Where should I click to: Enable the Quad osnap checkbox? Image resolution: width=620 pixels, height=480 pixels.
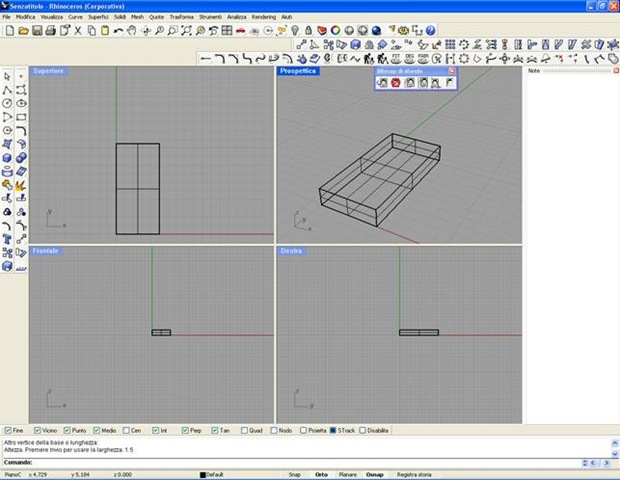(244, 430)
